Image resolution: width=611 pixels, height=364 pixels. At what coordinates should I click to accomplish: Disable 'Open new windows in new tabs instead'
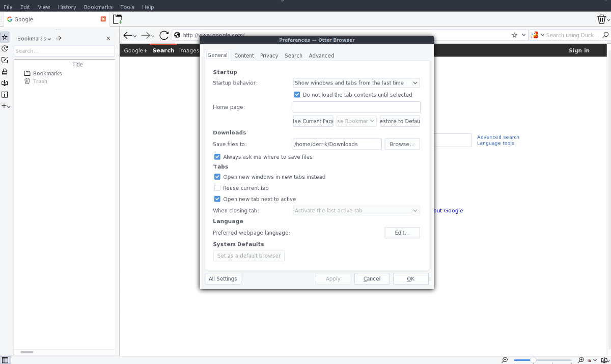[x=217, y=177]
